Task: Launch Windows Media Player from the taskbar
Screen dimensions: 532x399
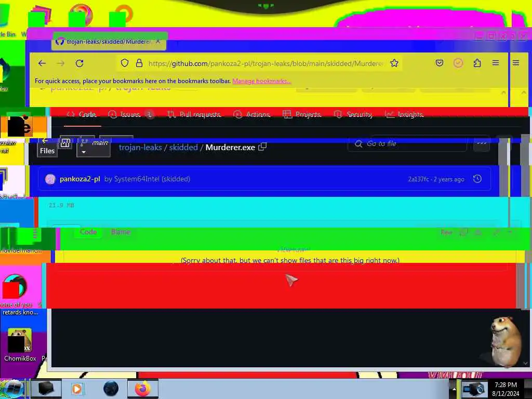Action: pos(77,389)
